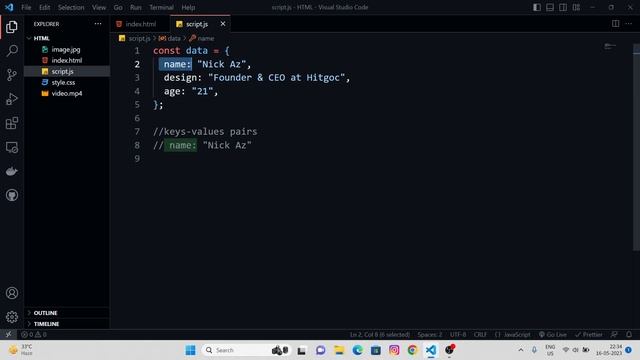
Task: Open editor More Actions ellipsis
Action: click(x=629, y=24)
